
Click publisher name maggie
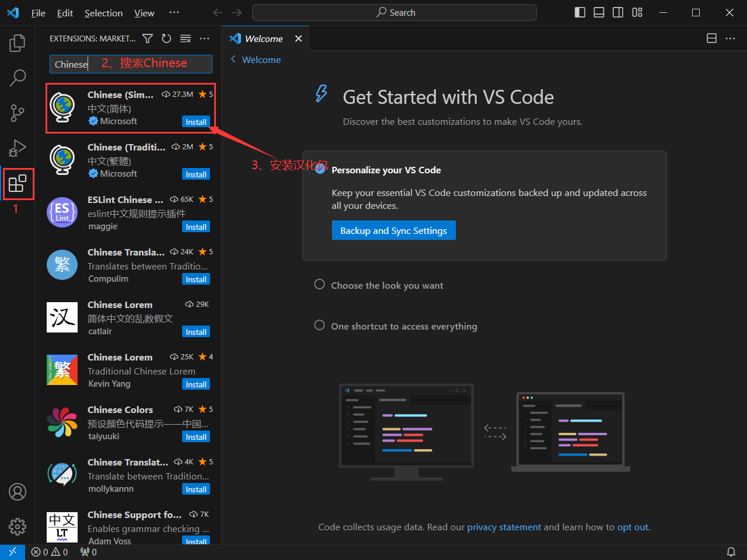pos(103,226)
